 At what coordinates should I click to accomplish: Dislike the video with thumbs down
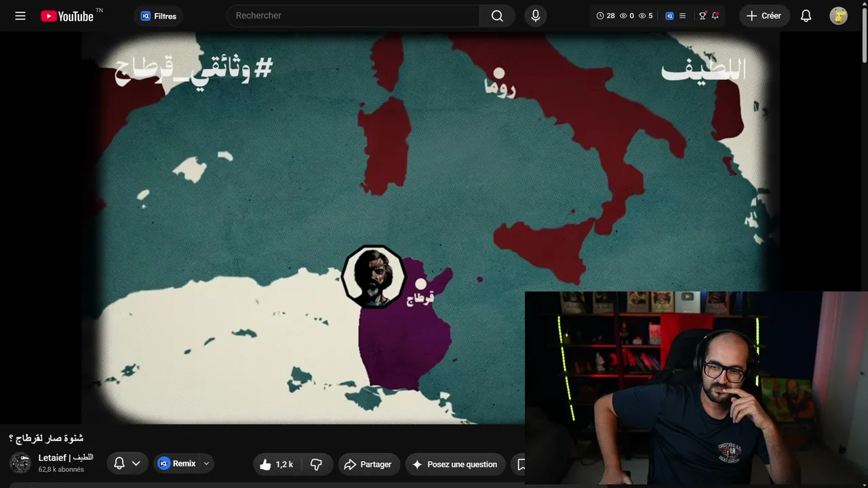316,464
